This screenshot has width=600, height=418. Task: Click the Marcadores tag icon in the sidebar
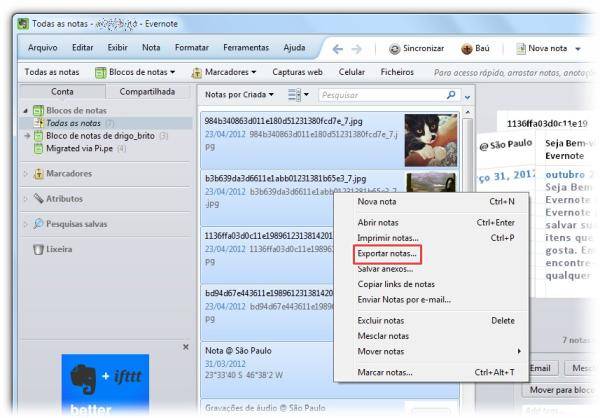(38, 173)
